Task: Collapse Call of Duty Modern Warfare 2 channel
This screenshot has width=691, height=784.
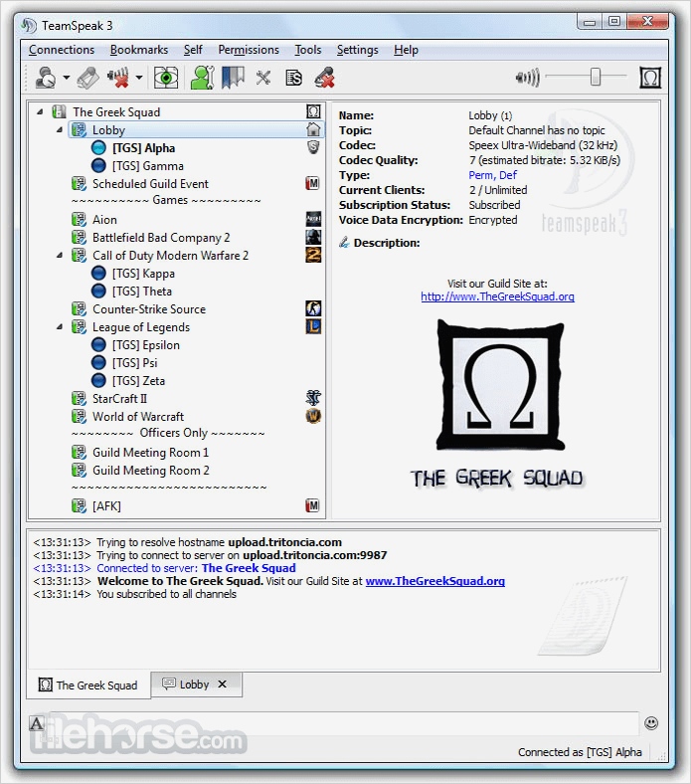Action: 60,256
